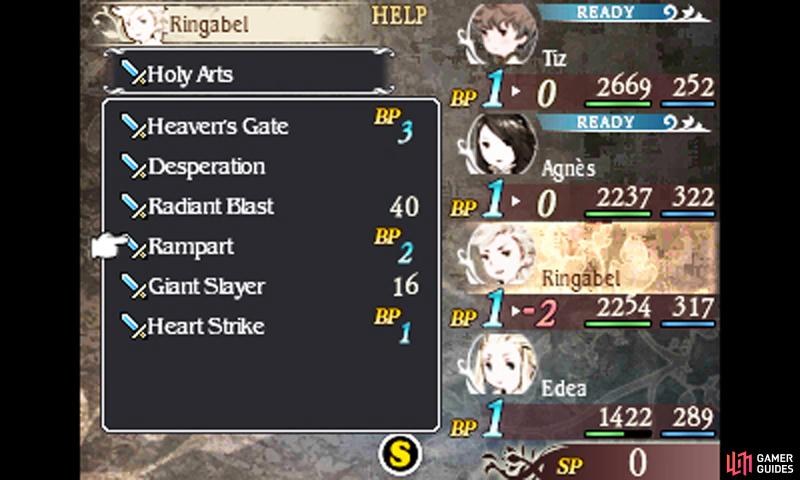Screen dimensions: 800x480
Task: Pick the Giant Slayer skill
Action: pyautogui.click(x=270, y=286)
